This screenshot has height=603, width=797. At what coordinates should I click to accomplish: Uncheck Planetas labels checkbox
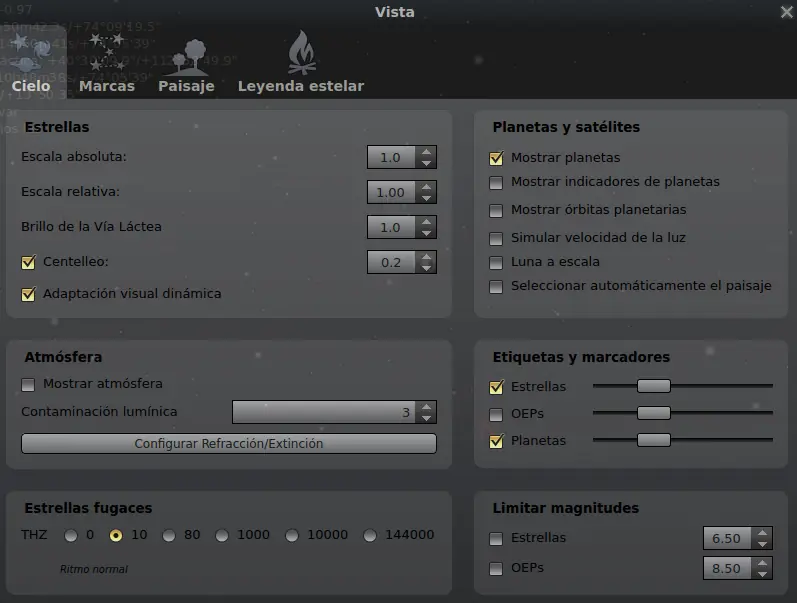[496, 441]
